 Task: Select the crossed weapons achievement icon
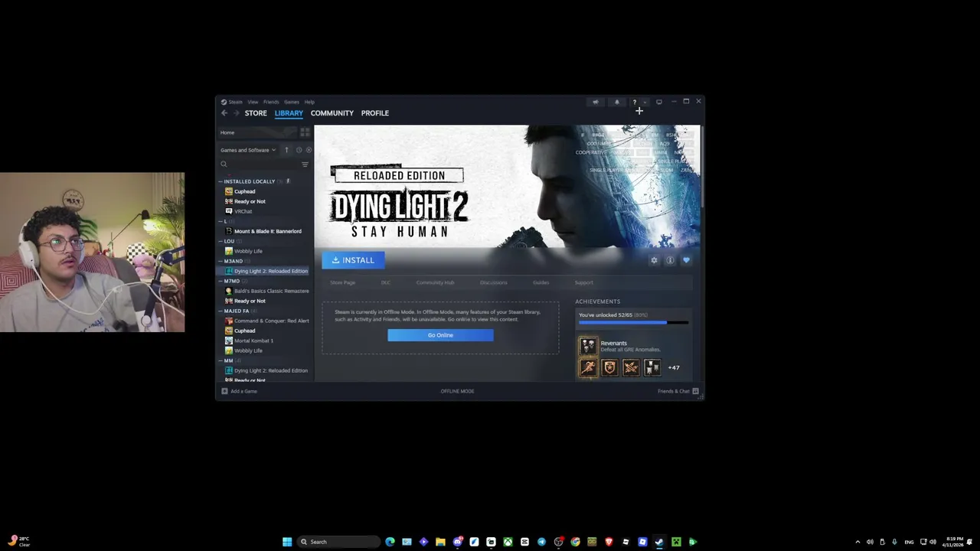(630, 368)
